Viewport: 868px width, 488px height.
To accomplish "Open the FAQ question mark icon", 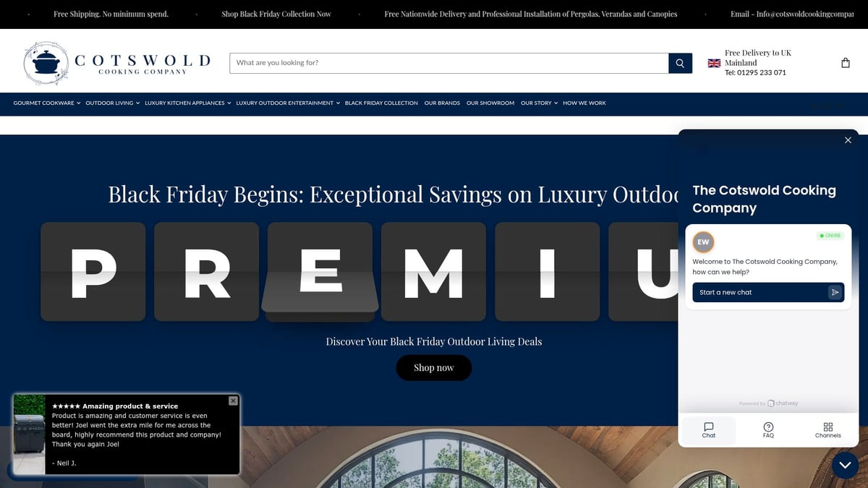I will [767, 427].
